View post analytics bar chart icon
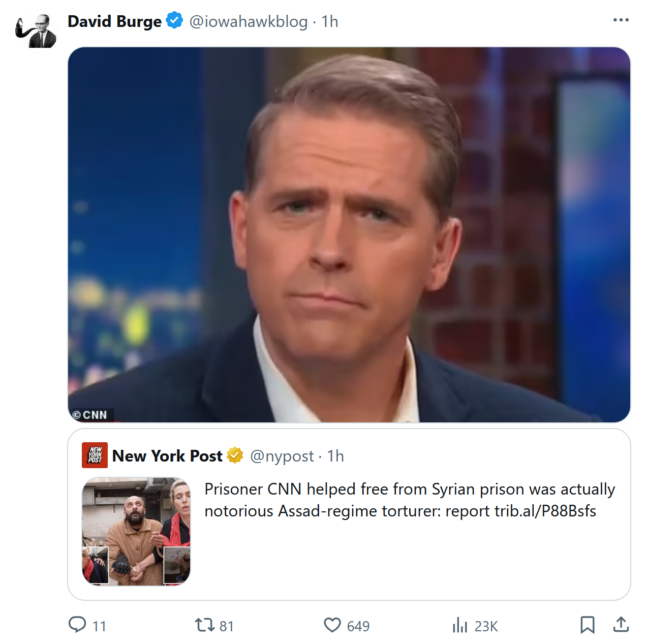The image size is (647, 644). [459, 625]
